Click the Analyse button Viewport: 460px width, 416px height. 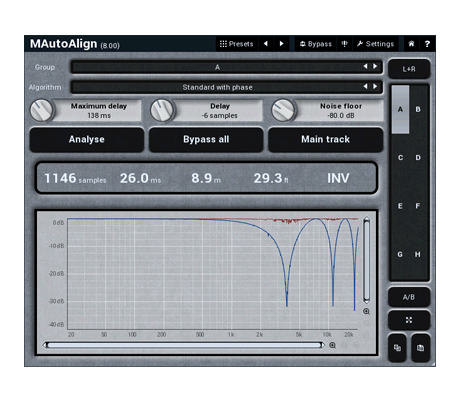click(87, 140)
